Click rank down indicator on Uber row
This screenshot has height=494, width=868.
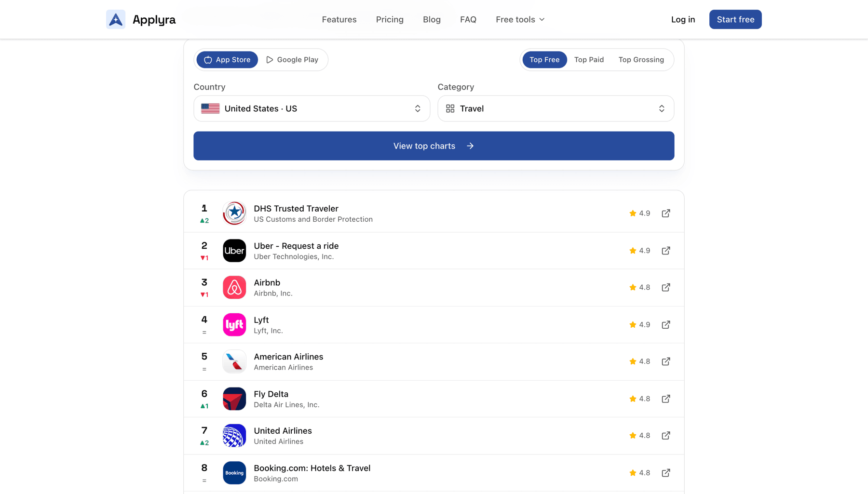point(204,258)
